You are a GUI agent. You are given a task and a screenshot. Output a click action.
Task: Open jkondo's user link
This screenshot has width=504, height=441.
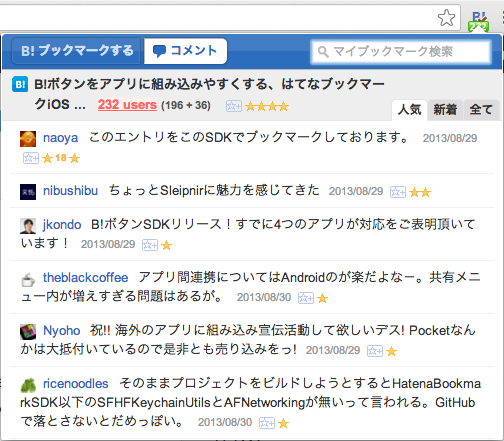[x=62, y=225]
